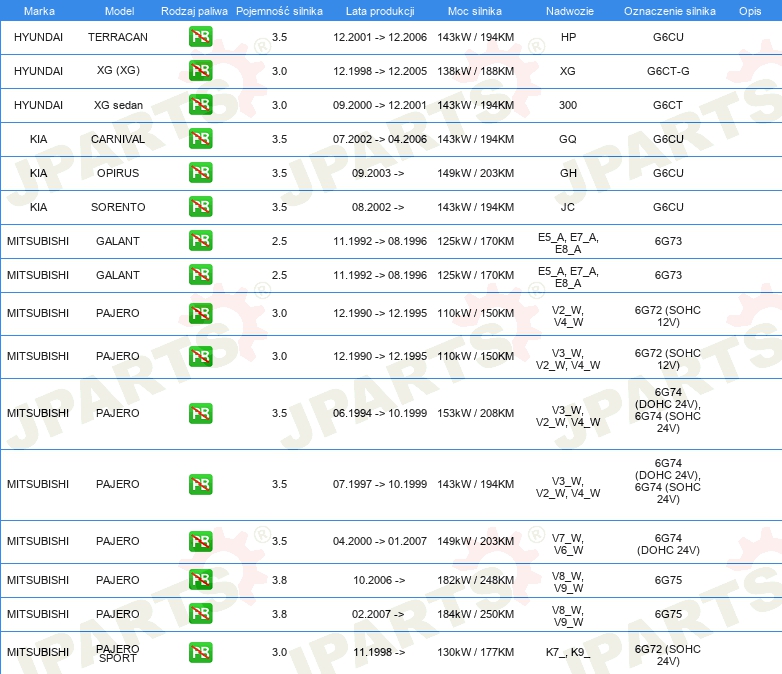Click production dates 07.1997 -> 10.1999
The width and height of the screenshot is (782, 674).
coord(380,484)
